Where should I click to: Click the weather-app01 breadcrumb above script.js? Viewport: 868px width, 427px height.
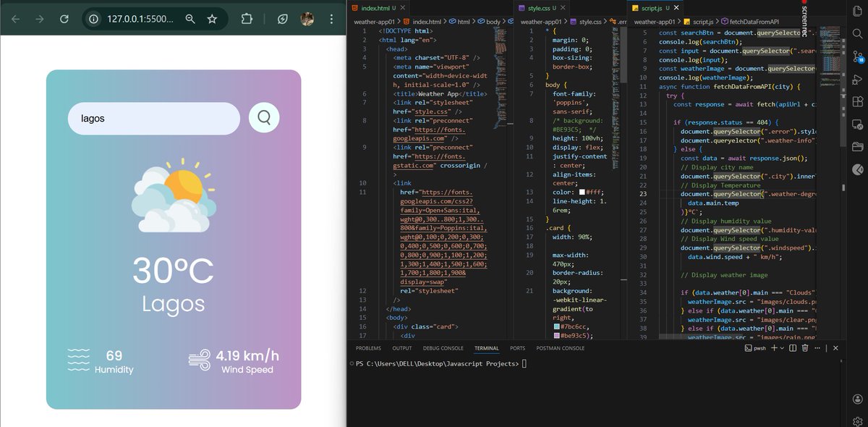655,22
